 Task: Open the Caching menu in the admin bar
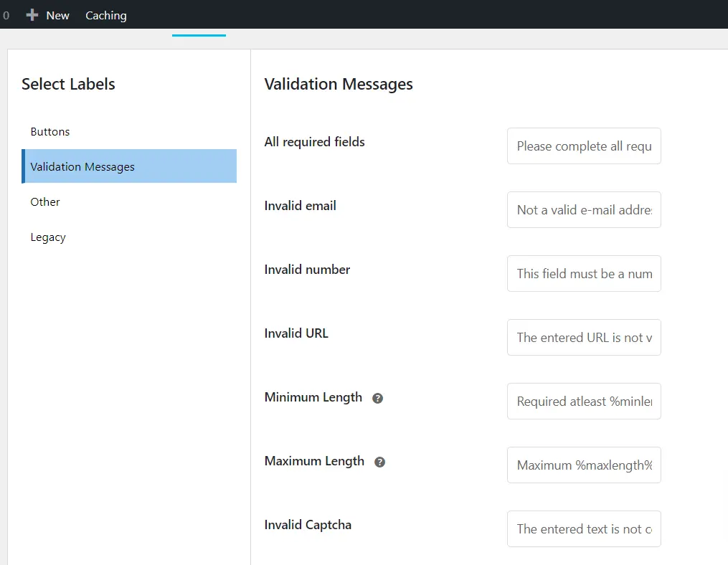(105, 14)
